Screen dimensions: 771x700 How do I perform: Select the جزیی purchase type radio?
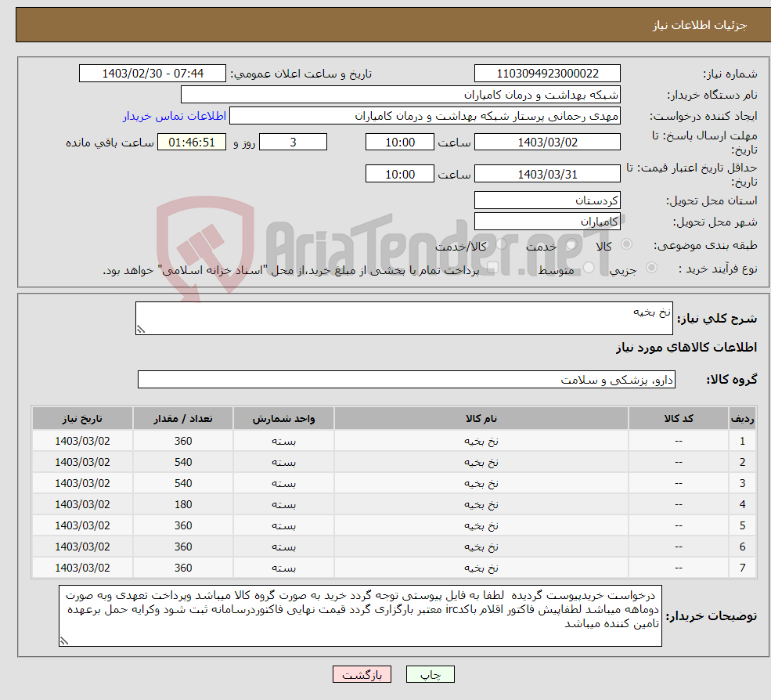pos(651,268)
